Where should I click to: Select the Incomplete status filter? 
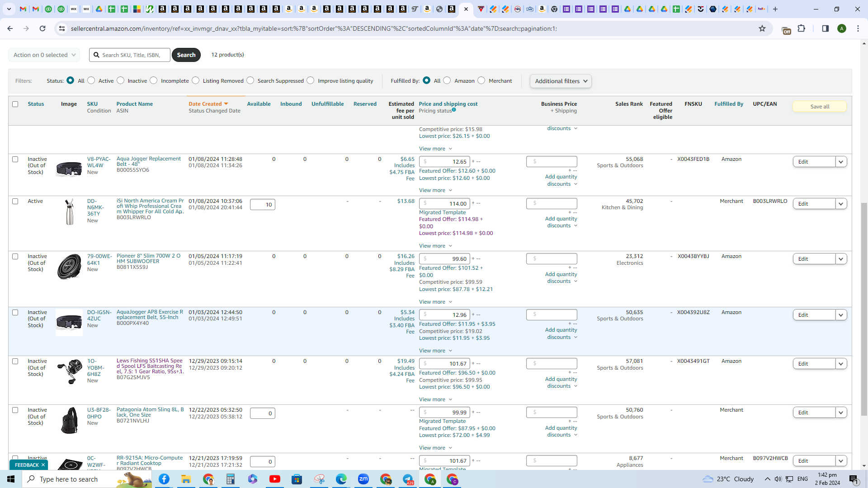tap(154, 80)
